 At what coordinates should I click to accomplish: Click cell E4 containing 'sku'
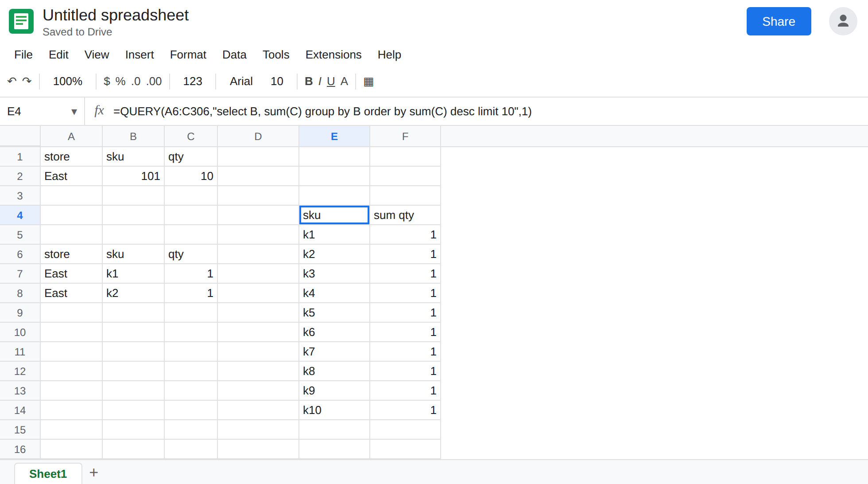click(x=334, y=215)
